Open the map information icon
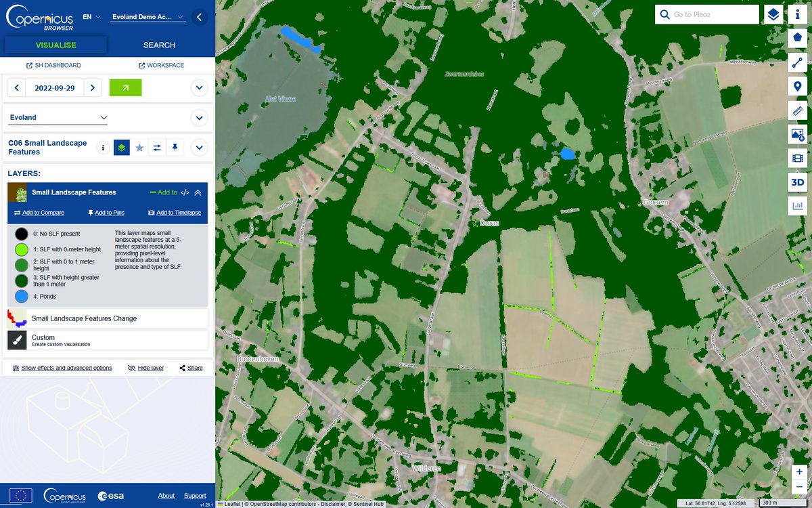812x508 pixels. pos(797,15)
